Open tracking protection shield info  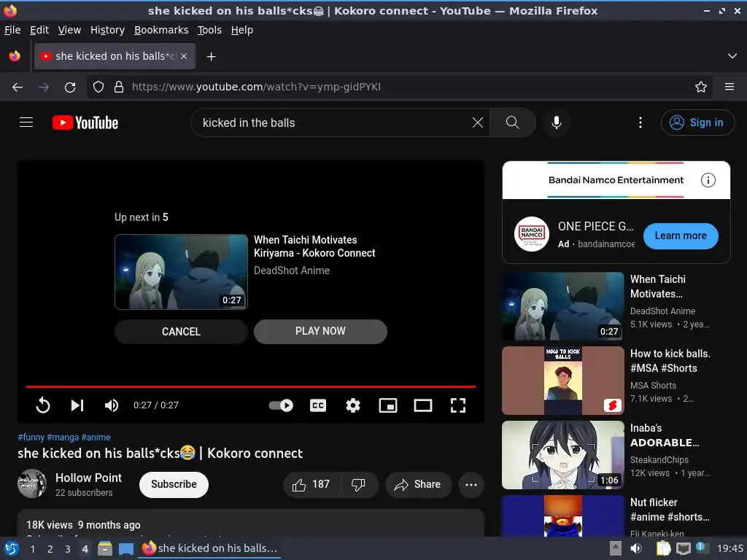click(98, 87)
